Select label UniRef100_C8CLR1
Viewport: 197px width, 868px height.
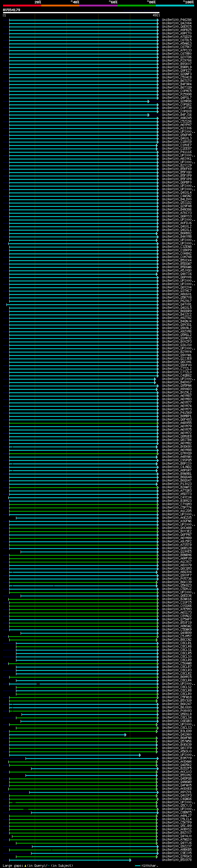coord(176,643)
